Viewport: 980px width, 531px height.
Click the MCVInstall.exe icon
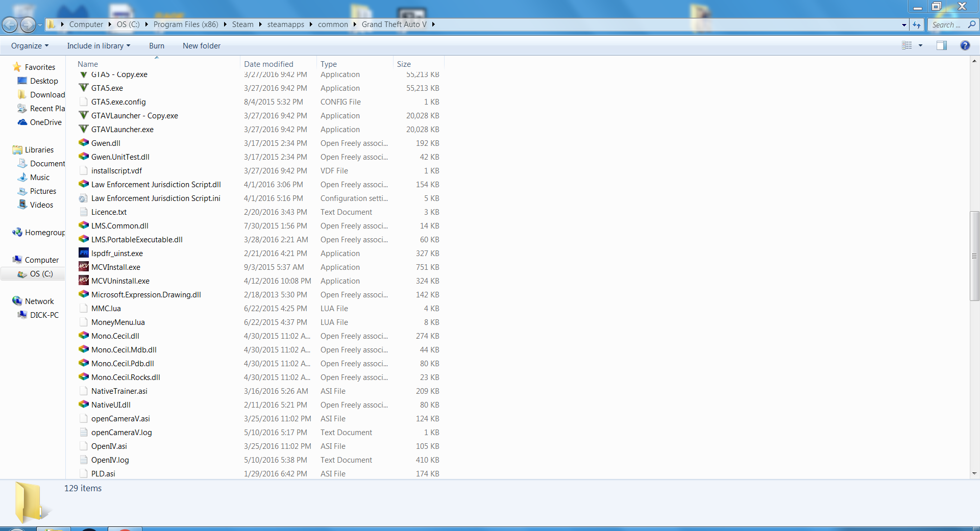(84, 267)
